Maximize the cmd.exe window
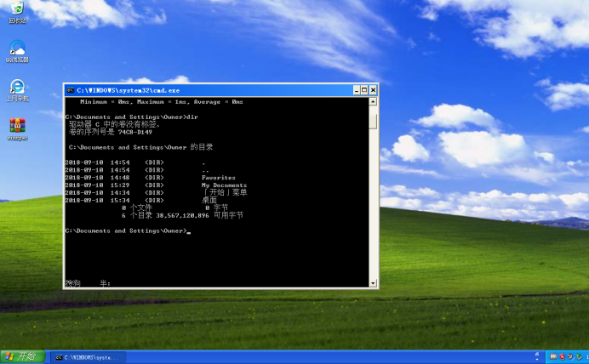This screenshot has height=364, width=589. pyautogui.click(x=365, y=90)
